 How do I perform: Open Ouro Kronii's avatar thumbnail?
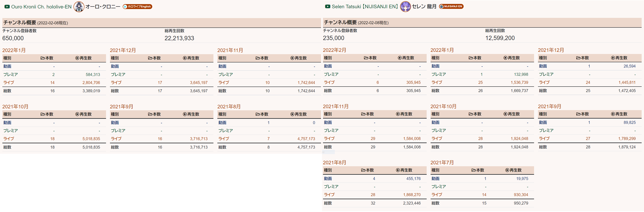pyautogui.click(x=79, y=7)
